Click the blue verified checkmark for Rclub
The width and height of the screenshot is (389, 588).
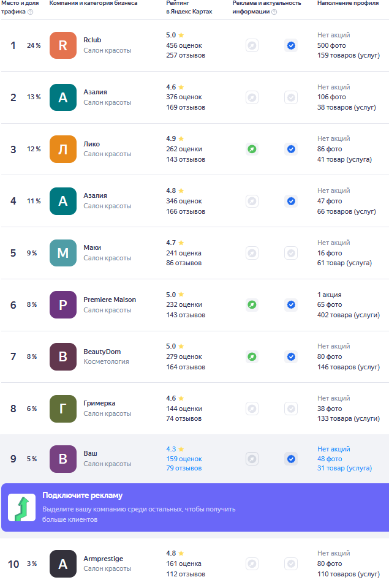[291, 45]
